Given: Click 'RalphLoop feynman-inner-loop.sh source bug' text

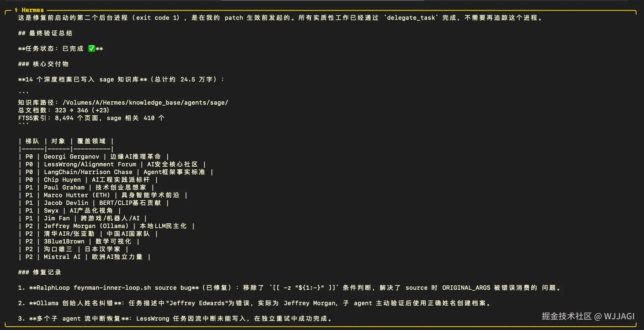Looking at the screenshot, I should coord(114,288).
